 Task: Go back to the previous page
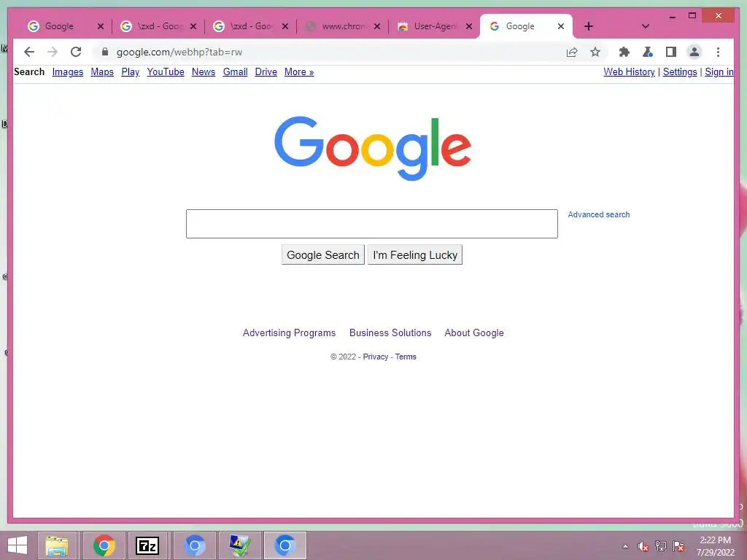pyautogui.click(x=29, y=52)
